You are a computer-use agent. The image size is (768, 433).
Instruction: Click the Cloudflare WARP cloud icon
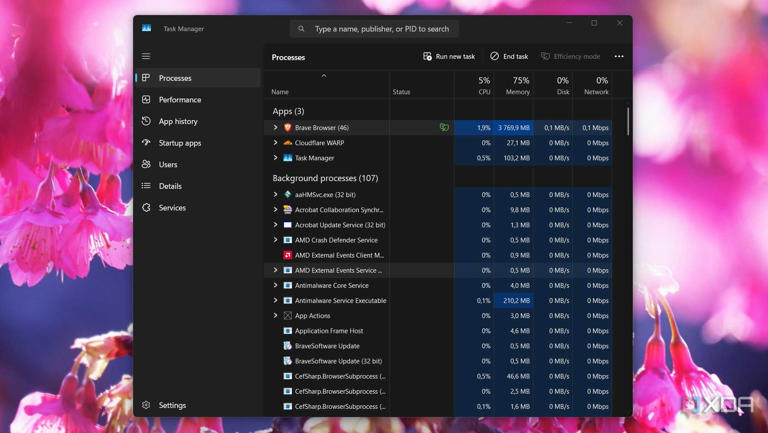288,143
